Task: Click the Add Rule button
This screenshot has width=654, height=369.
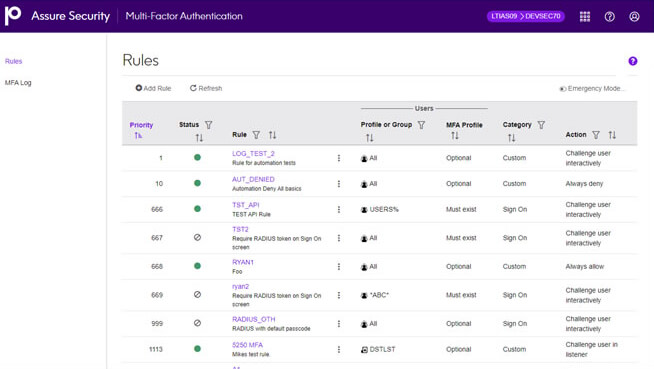Action: click(153, 88)
